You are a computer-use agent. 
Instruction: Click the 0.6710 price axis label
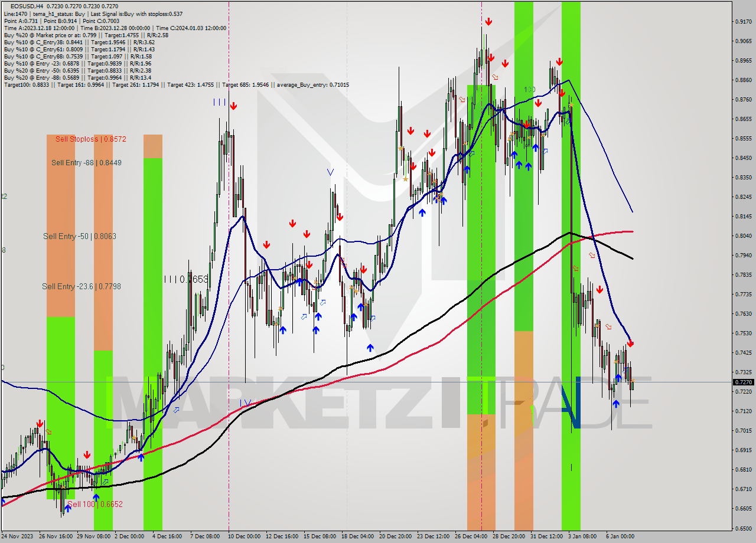743,489
